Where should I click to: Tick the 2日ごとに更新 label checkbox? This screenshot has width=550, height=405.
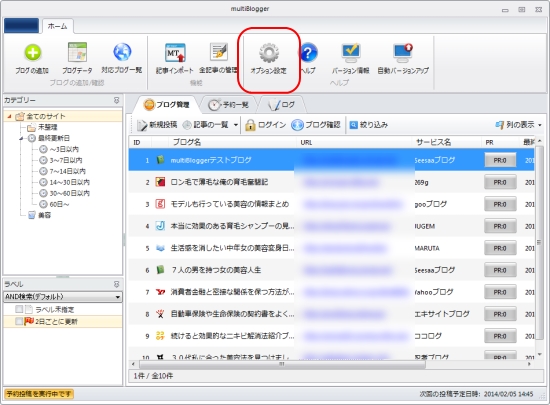pos(19,321)
